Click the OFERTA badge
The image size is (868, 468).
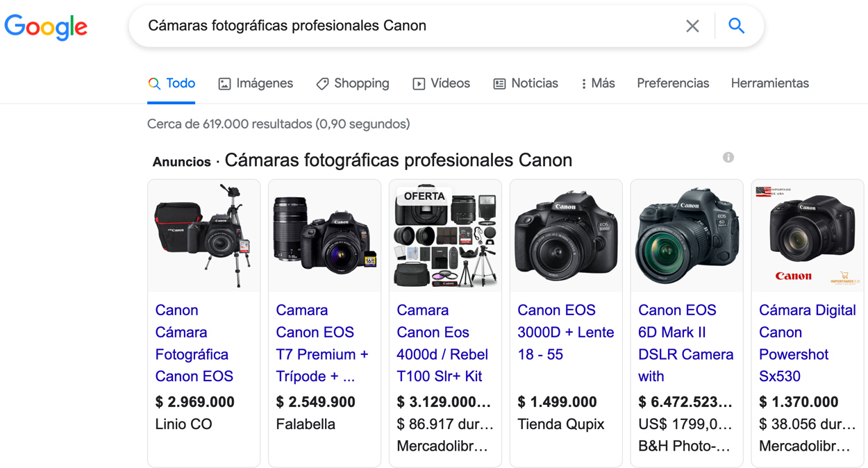point(424,197)
